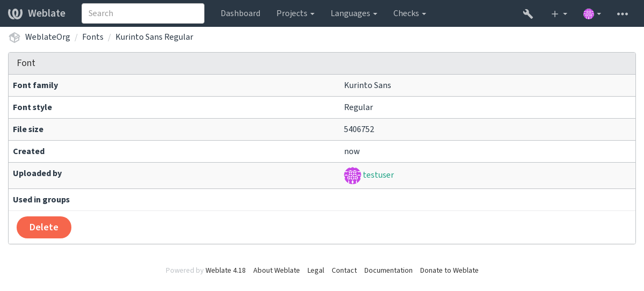Viewport: 644px width, 291px height.
Task: Open testuser profile link
Action: pyautogui.click(x=378, y=175)
